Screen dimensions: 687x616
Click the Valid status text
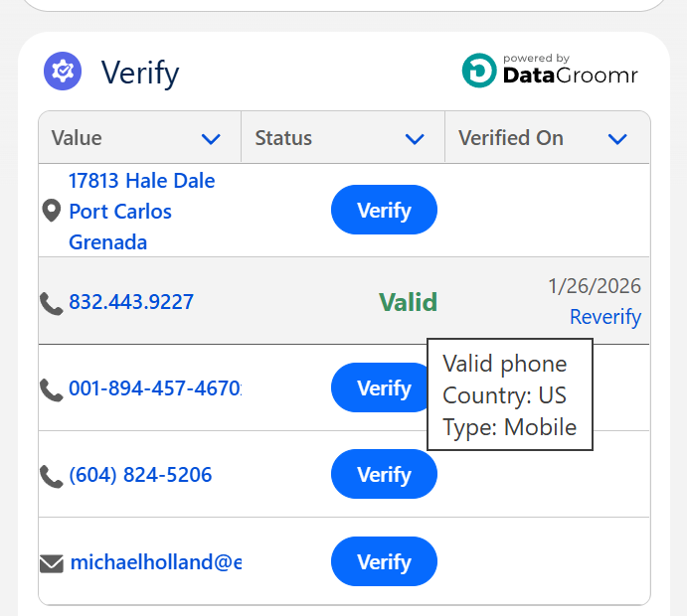(x=408, y=302)
